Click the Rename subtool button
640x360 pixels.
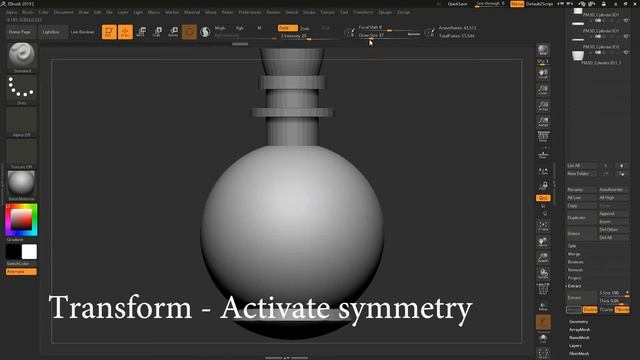tap(581, 190)
